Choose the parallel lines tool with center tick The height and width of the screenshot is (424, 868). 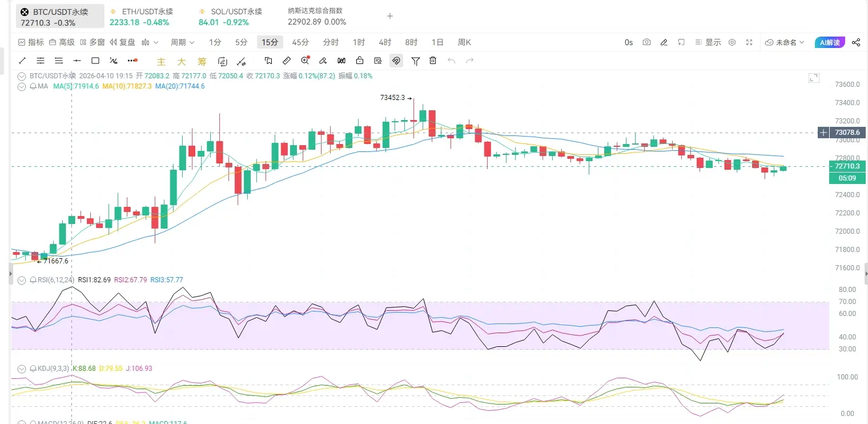41,61
